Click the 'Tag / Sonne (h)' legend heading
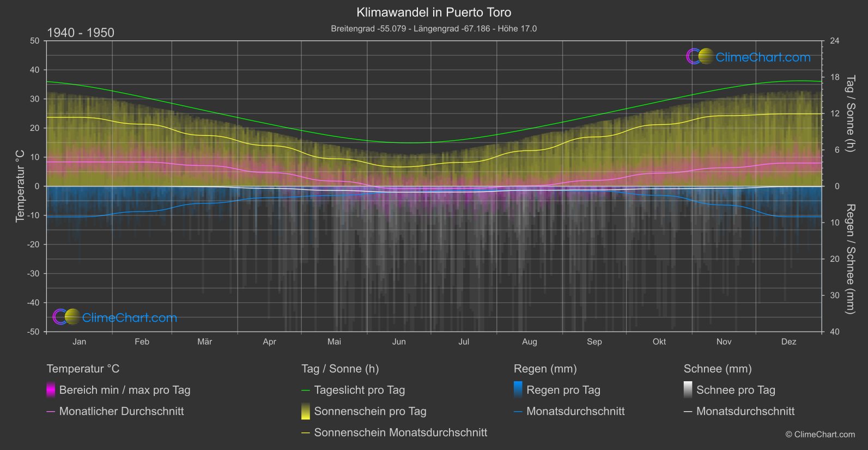Viewport: 868px width, 450px height. tap(340, 369)
